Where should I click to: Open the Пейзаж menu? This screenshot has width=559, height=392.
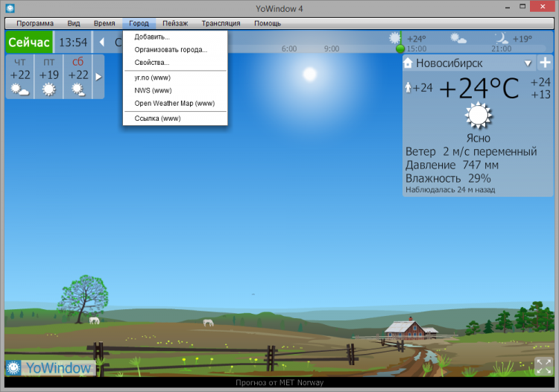pos(175,24)
